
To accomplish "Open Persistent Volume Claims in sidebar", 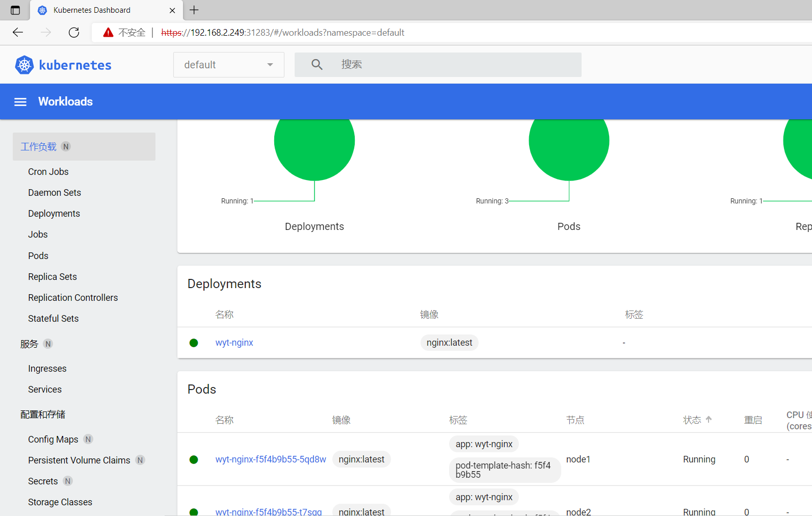I will click(79, 460).
